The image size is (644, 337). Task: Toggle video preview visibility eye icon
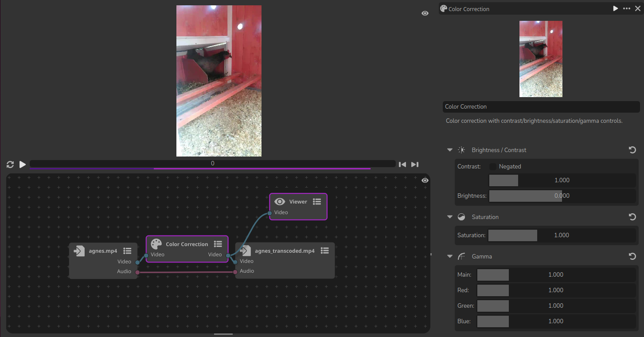[425, 13]
